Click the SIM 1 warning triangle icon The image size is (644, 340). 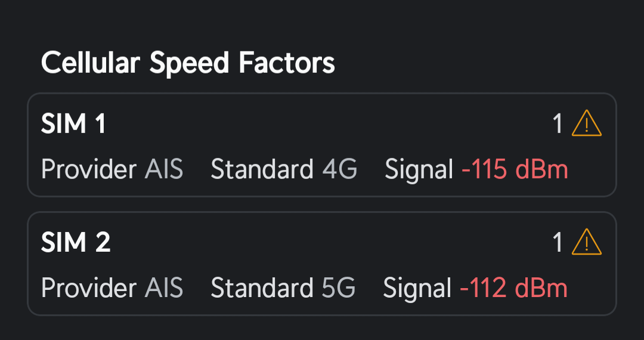coord(587,125)
